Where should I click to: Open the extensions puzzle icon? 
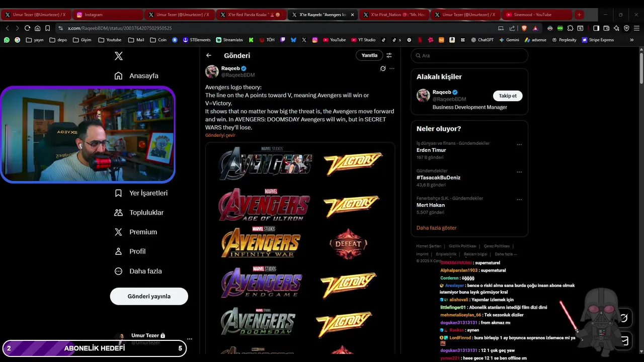coord(570,28)
